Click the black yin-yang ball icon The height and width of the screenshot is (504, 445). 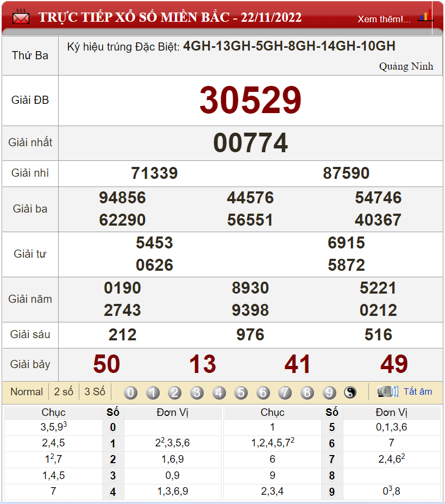(x=350, y=393)
